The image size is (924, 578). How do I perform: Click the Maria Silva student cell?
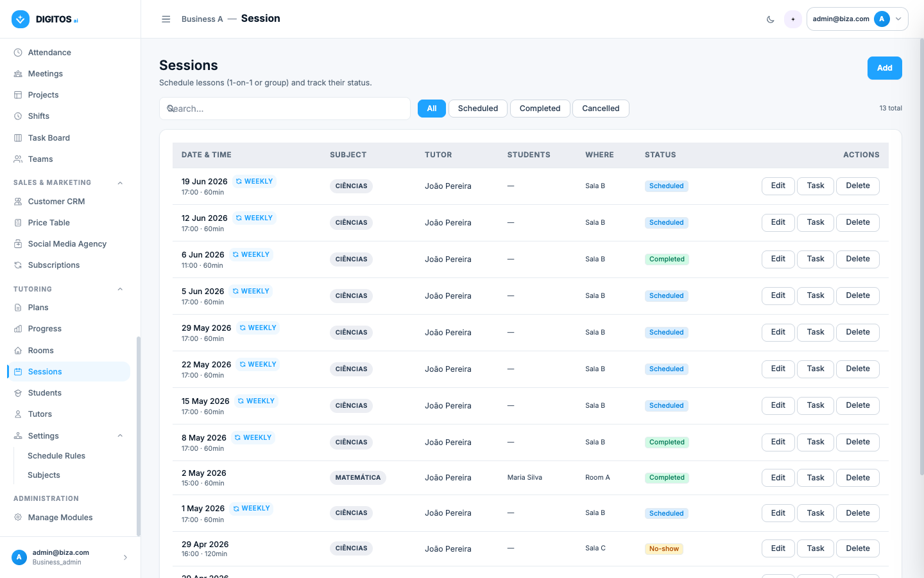[525, 478]
